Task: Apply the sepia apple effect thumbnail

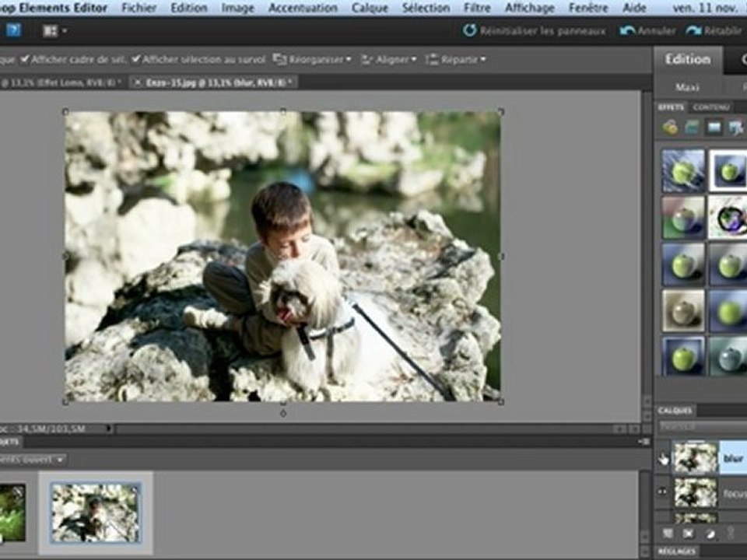Action: 683,310
